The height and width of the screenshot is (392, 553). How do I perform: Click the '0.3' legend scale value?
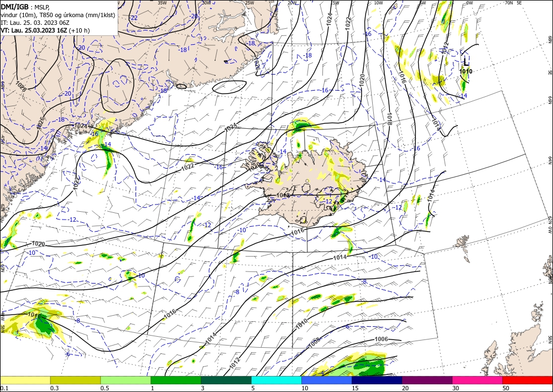[54, 388]
